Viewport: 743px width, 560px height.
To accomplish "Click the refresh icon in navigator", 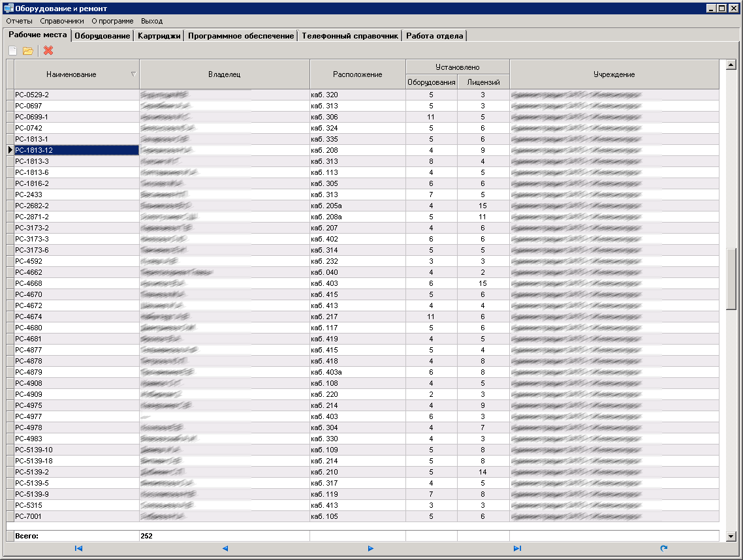I will click(x=663, y=548).
